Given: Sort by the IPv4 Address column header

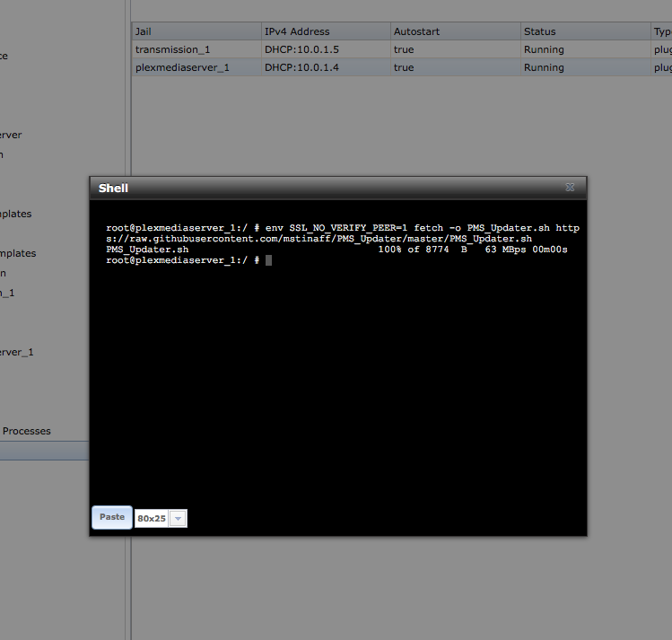Looking at the screenshot, I should [x=326, y=31].
